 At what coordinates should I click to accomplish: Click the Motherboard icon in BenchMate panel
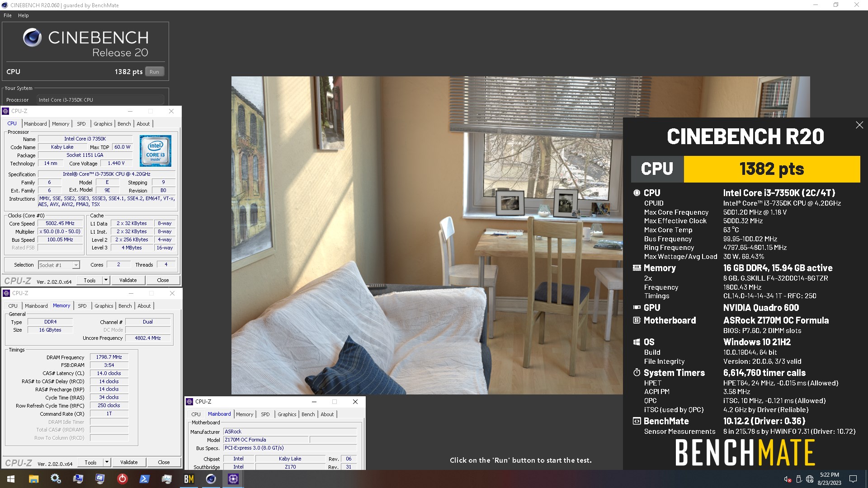637,320
